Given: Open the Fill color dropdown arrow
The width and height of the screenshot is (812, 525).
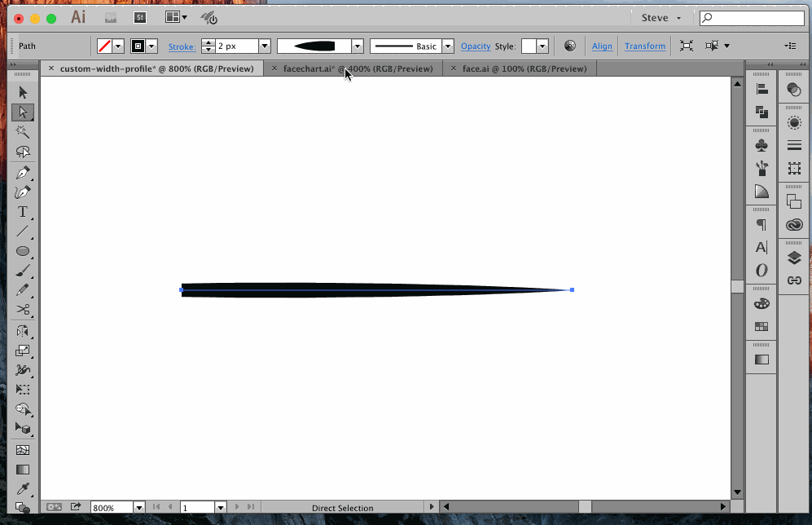Looking at the screenshot, I should pos(118,46).
